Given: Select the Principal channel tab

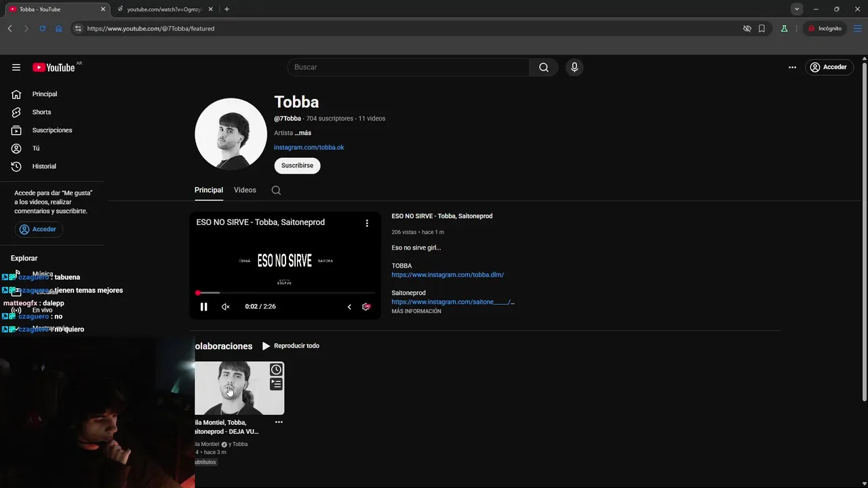Looking at the screenshot, I should click(x=209, y=190).
